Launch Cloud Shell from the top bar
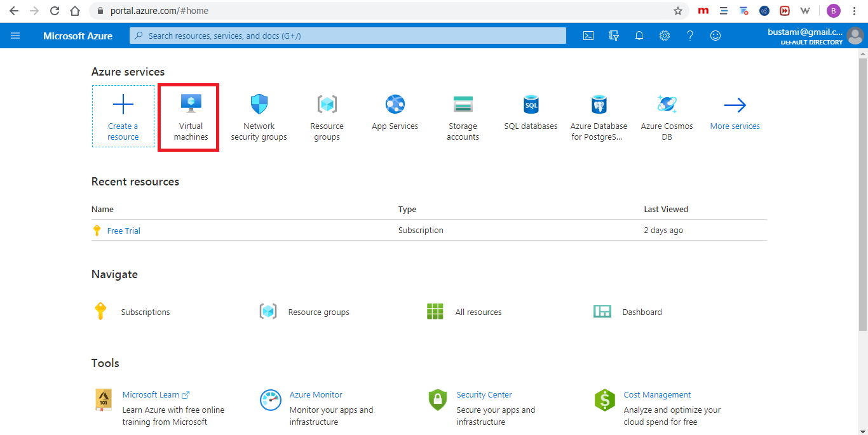The width and height of the screenshot is (868, 435). point(588,36)
